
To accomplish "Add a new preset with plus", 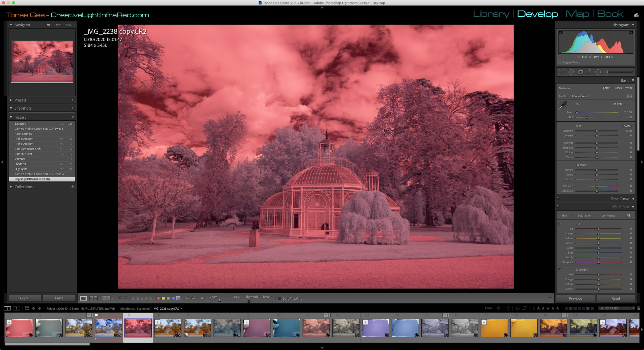I will pyautogui.click(x=73, y=100).
